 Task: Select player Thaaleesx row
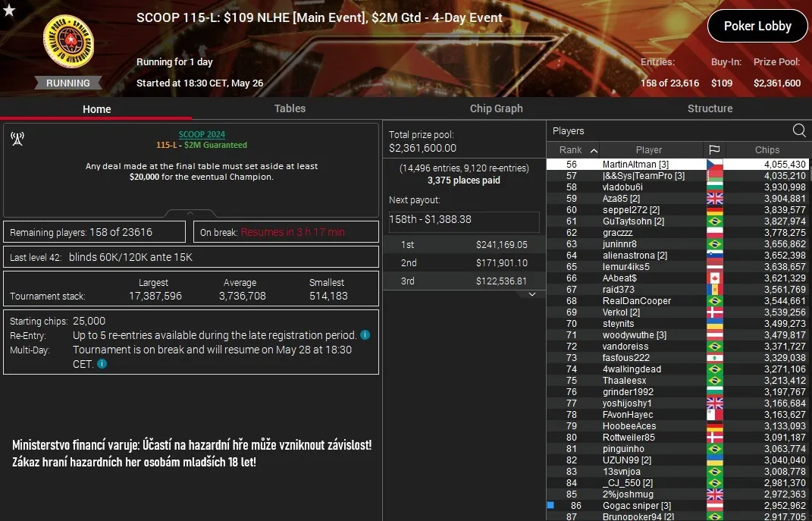(x=677, y=381)
